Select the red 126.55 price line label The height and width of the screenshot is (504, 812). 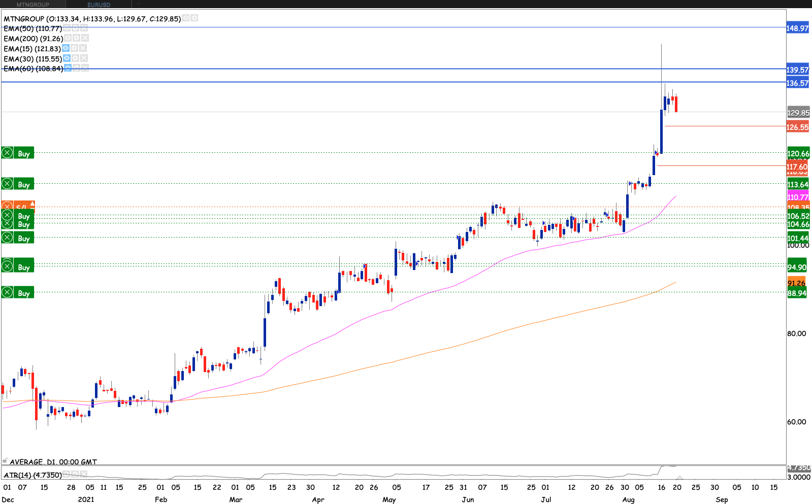tap(797, 127)
